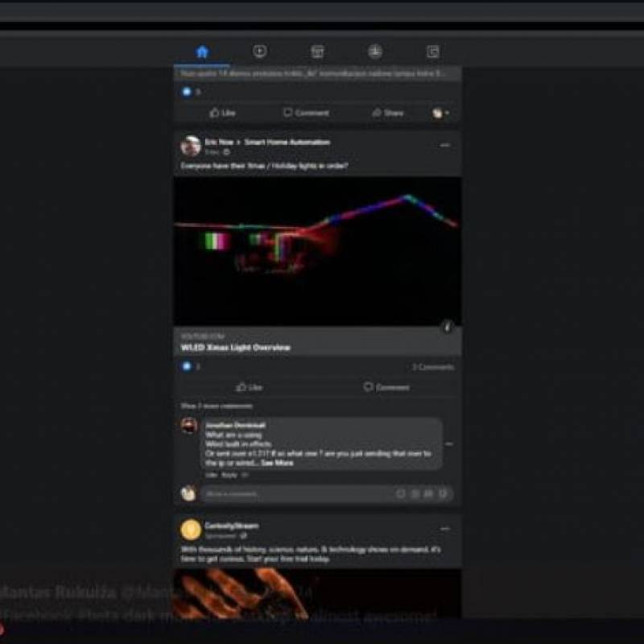Show more comments on the WLED post
The height and width of the screenshot is (644, 644).
point(217,406)
